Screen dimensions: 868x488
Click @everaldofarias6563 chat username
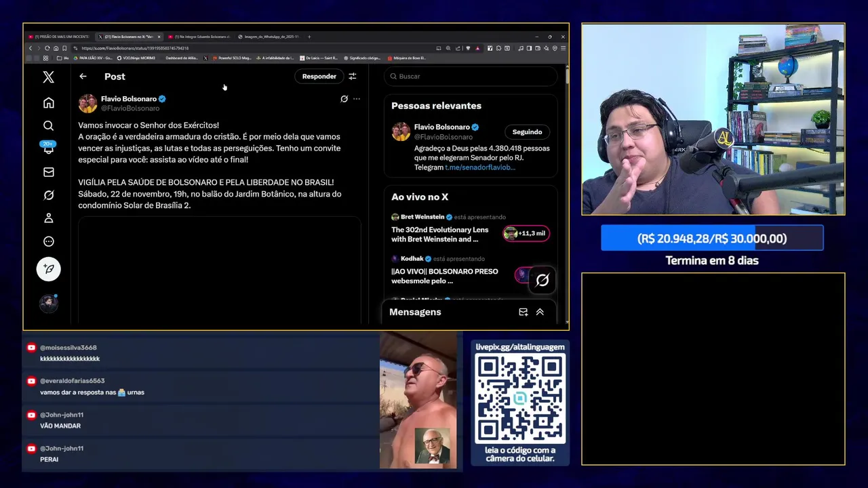72,381
